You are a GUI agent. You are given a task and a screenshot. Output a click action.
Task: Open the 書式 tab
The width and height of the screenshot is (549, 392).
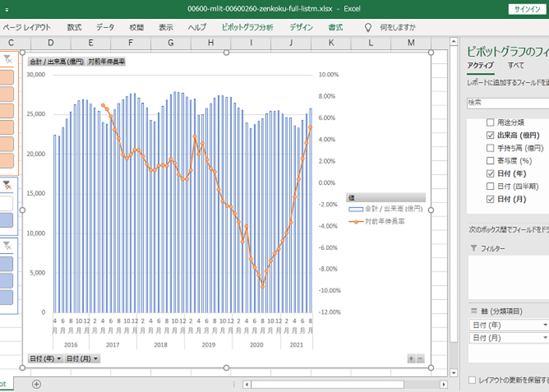click(x=336, y=27)
